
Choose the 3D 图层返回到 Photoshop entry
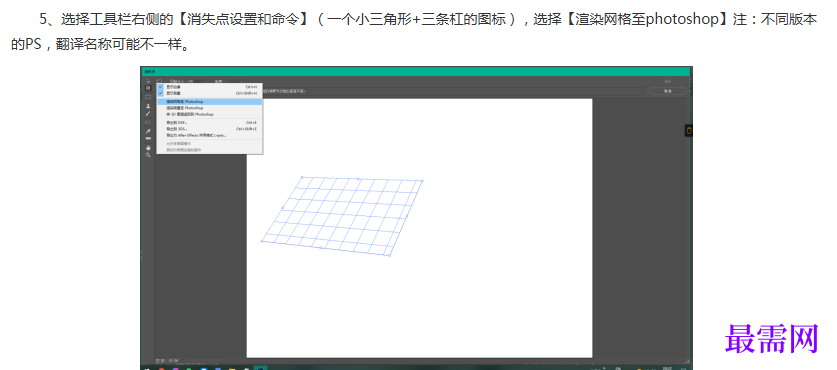pos(210,114)
